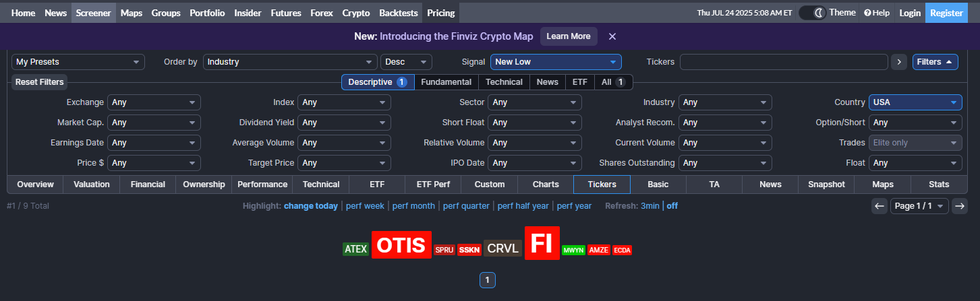Click the MWYN ticker tile
This screenshot has width=980, height=301.
tap(574, 250)
